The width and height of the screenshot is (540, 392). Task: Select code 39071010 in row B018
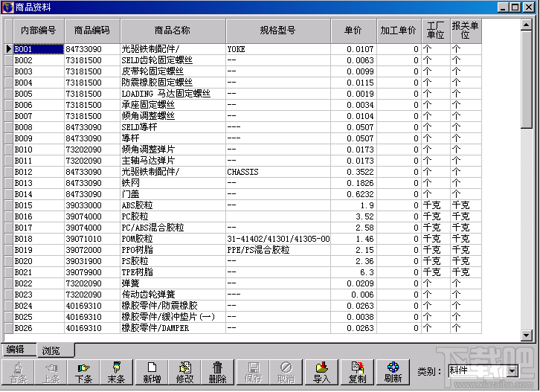92,239
